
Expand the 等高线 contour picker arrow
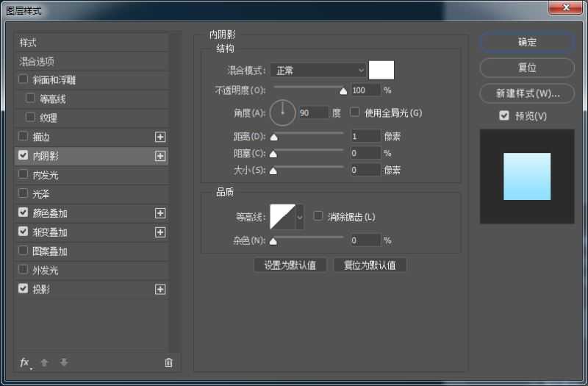coord(299,217)
